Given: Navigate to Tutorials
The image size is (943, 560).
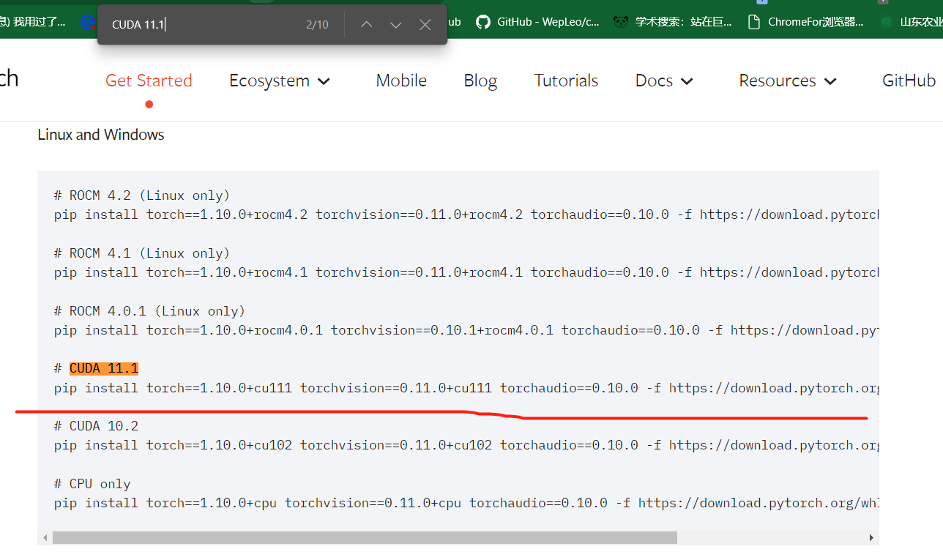Looking at the screenshot, I should tap(566, 81).
